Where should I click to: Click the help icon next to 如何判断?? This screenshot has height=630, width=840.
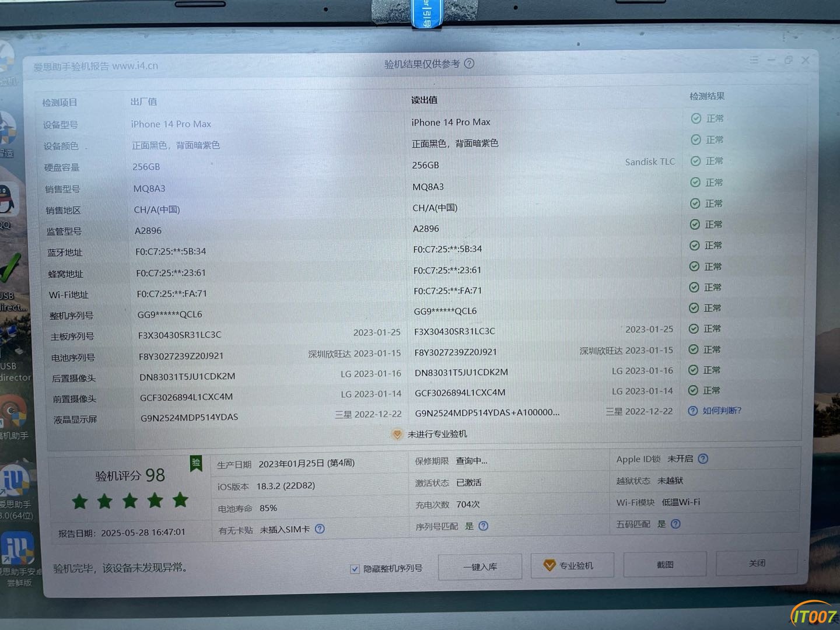[692, 411]
